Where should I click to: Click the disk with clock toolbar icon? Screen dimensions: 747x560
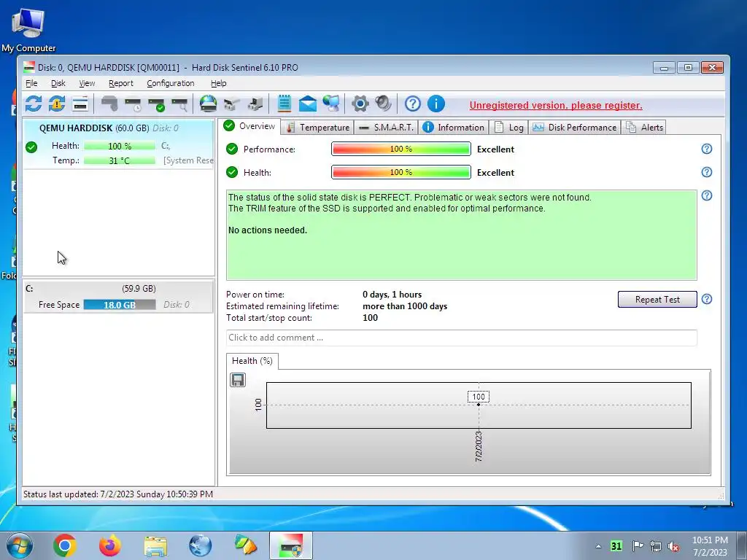133,104
